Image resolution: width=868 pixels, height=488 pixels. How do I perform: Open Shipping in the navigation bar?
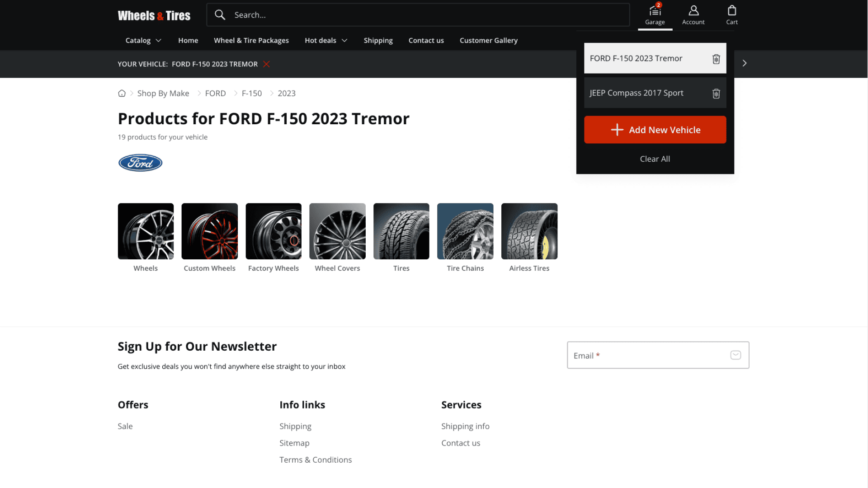point(378,41)
